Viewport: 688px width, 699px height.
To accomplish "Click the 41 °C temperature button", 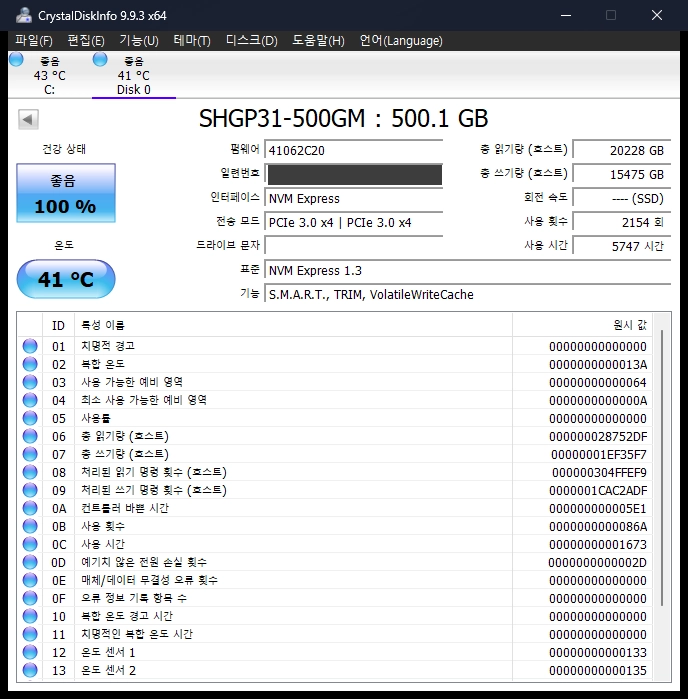I will pos(66,279).
